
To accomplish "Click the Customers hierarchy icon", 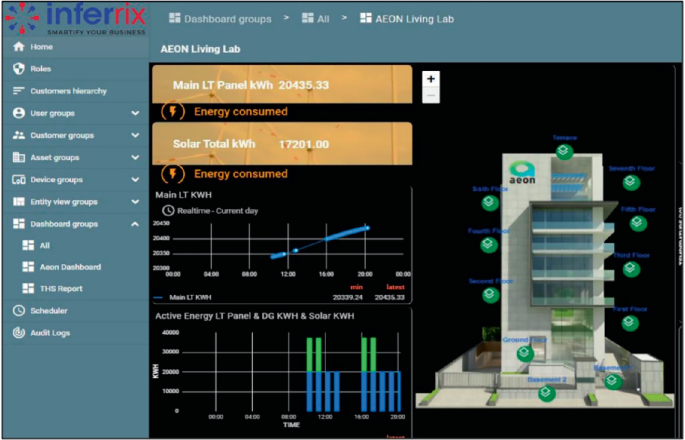I will (x=19, y=91).
